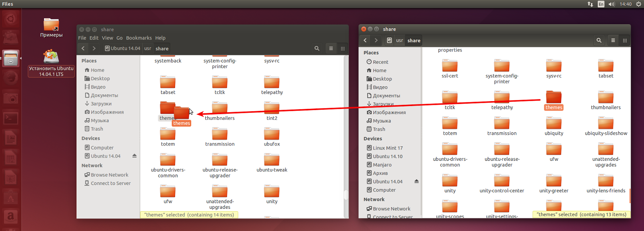This screenshot has height=231, width=644.
Task: Open the File menu
Action: point(82,38)
